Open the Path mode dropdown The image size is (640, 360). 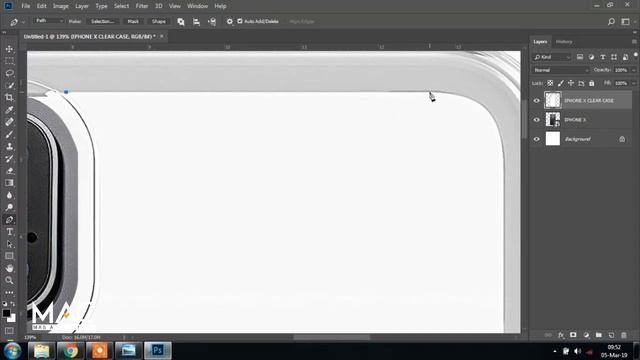[x=49, y=21]
